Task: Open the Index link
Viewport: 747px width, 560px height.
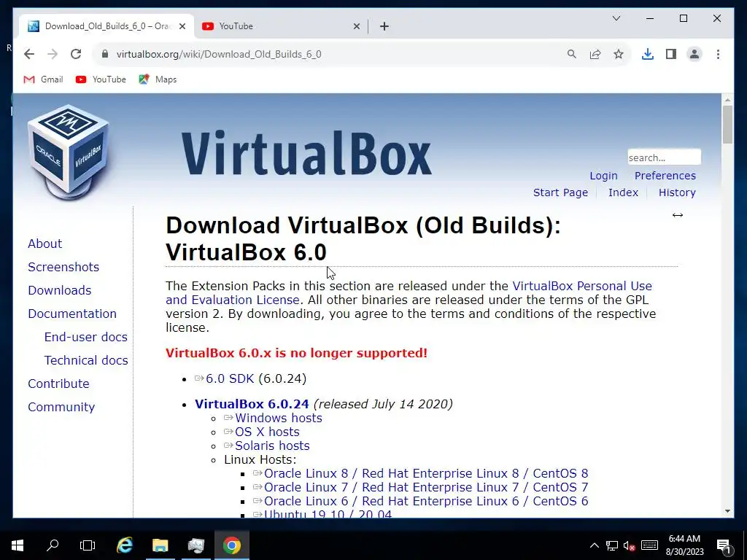Action: [x=623, y=192]
